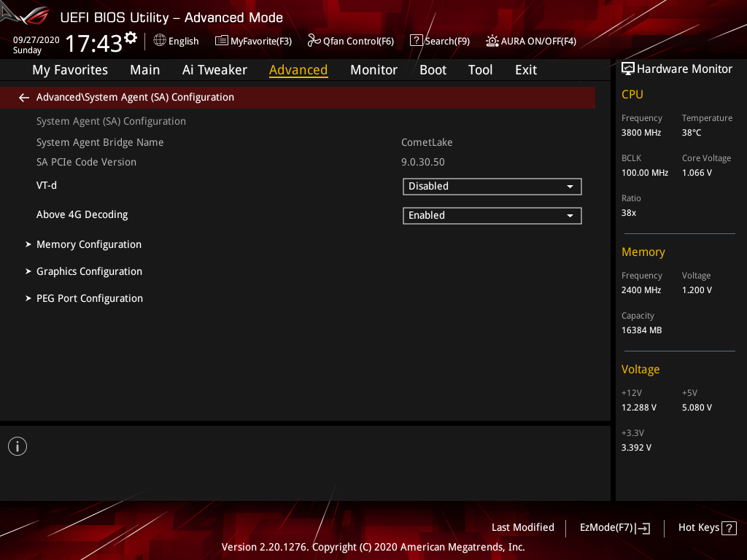
Task: Click the VT-d label
Action: 47,185
